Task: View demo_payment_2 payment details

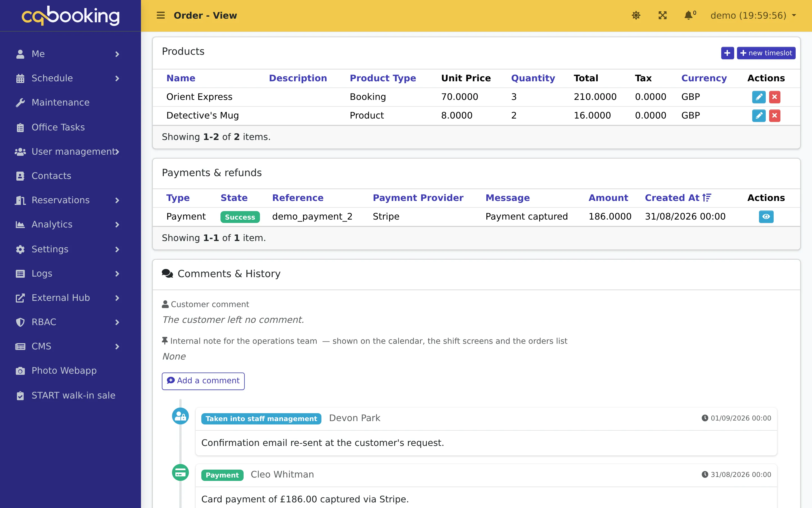Action: [766, 217]
